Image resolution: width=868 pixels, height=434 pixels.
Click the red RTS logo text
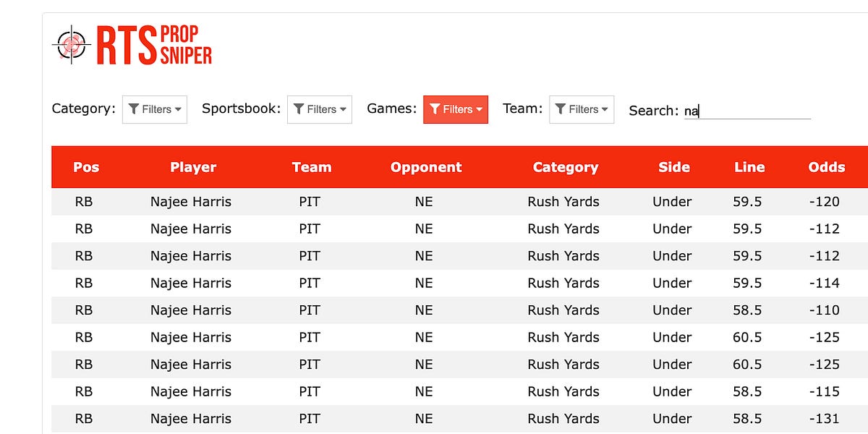pos(127,45)
